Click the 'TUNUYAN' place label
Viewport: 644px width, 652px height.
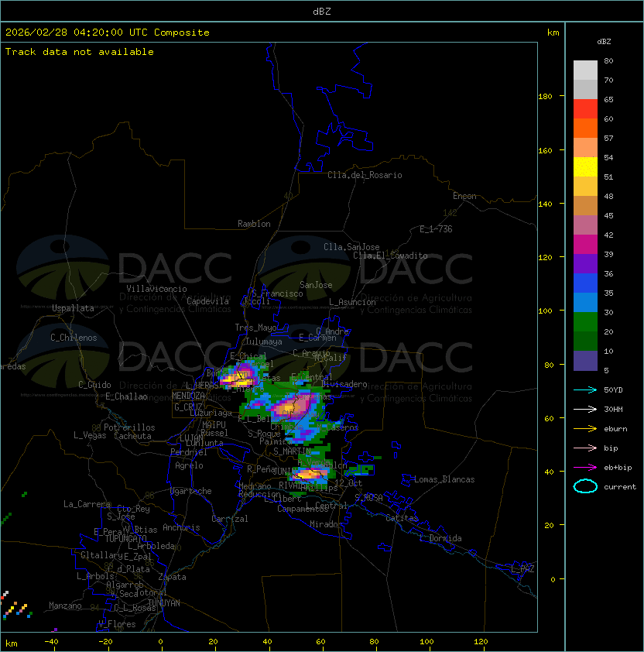(x=164, y=603)
